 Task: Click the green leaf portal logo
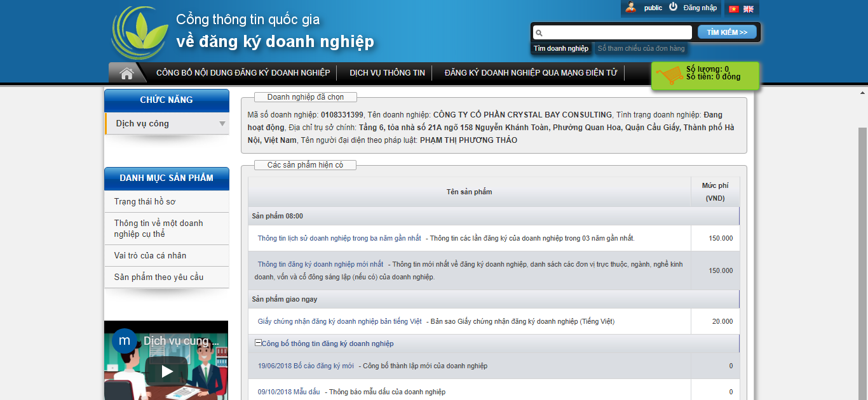(140, 33)
